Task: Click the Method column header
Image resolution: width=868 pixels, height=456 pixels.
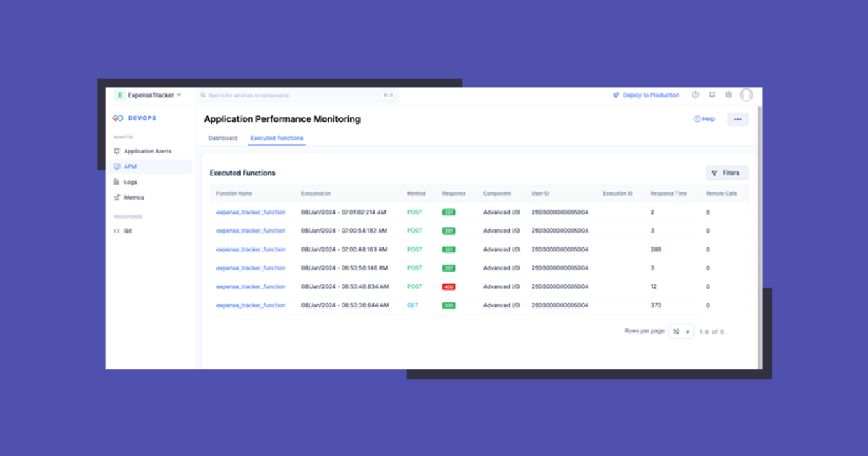Action: (416, 194)
